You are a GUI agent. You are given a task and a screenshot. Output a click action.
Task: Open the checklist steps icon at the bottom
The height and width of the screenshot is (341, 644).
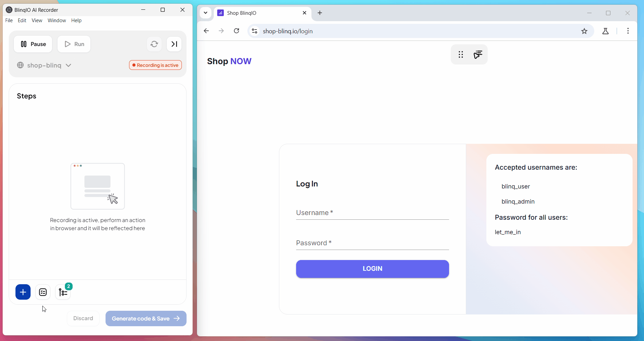click(x=42, y=292)
